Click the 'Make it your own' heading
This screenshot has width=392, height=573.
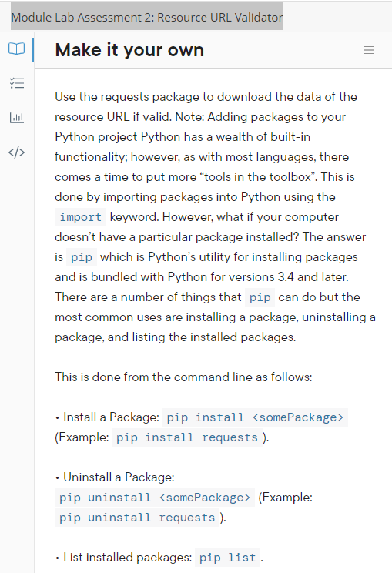(x=129, y=50)
